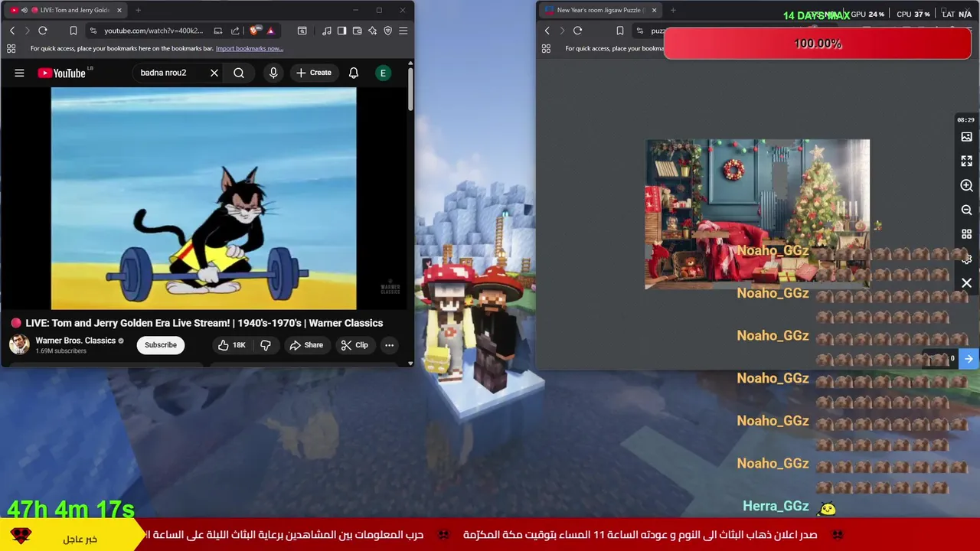Arrange puzzle pieces with grid icon
Image resolution: width=980 pixels, height=551 pixels.
click(966, 234)
